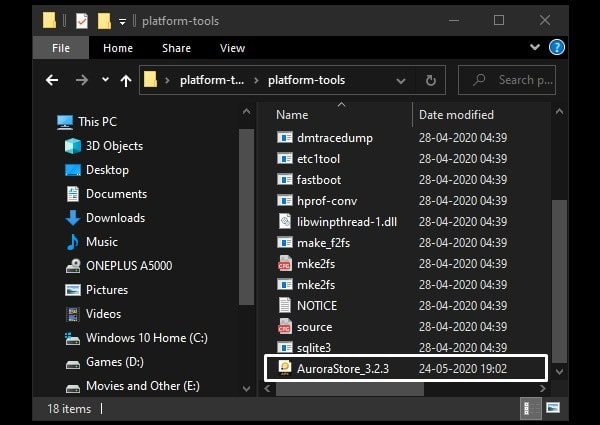Open the recent locations dropdown

point(105,80)
